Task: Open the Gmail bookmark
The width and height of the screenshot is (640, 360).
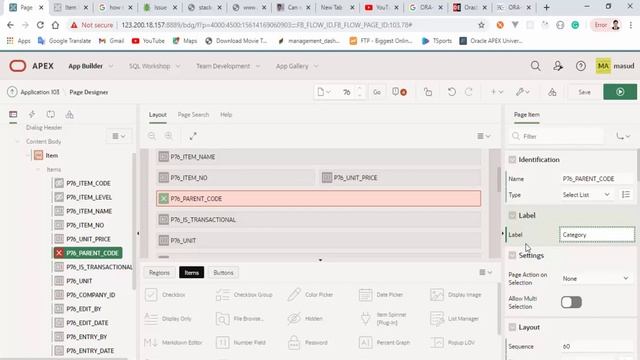Action: click(111, 41)
